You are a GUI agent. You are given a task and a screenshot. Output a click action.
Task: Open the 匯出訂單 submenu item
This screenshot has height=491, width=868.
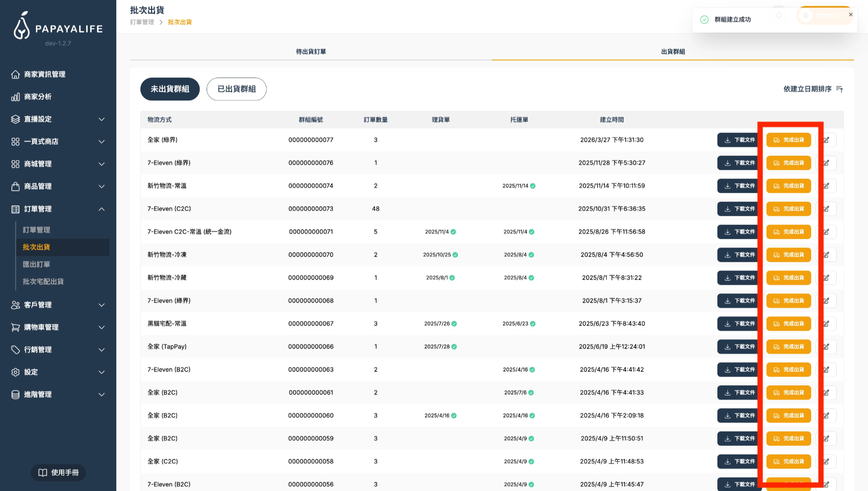tap(36, 264)
